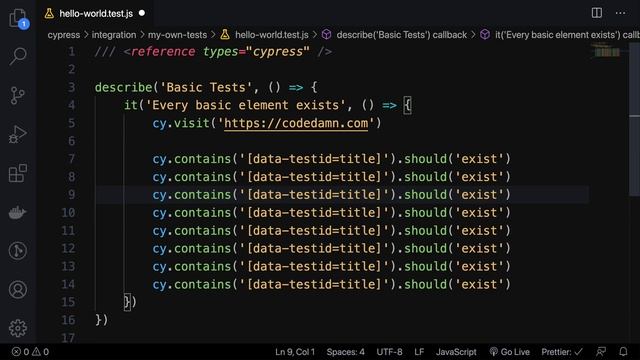Image resolution: width=640 pixels, height=360 pixels.
Task: Click "cypress" types value on line 1
Action: pyautogui.click(x=278, y=52)
